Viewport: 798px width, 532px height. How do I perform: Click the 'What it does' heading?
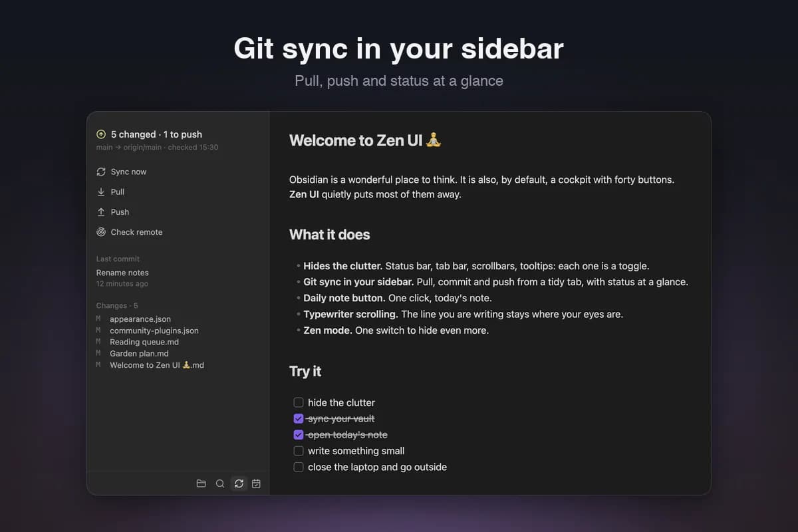330,235
